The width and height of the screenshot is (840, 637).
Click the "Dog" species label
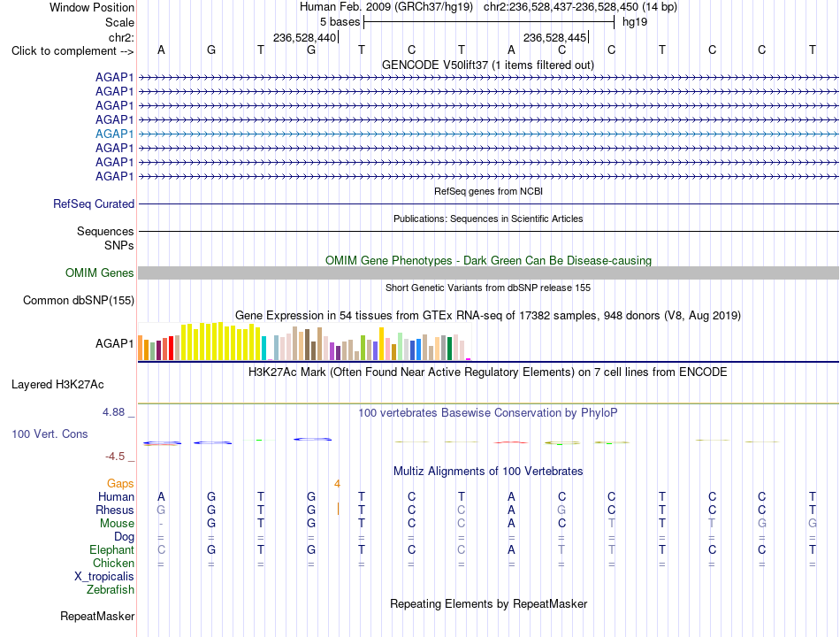point(124,537)
